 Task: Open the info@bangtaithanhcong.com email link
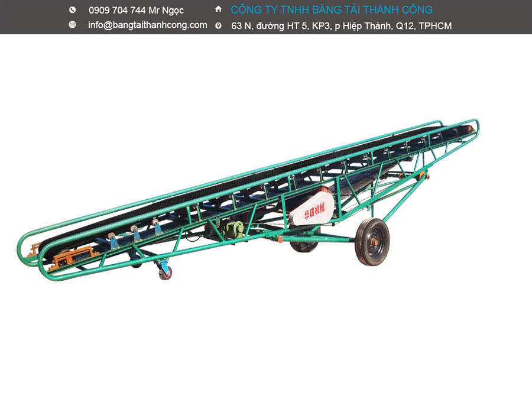pos(147,25)
